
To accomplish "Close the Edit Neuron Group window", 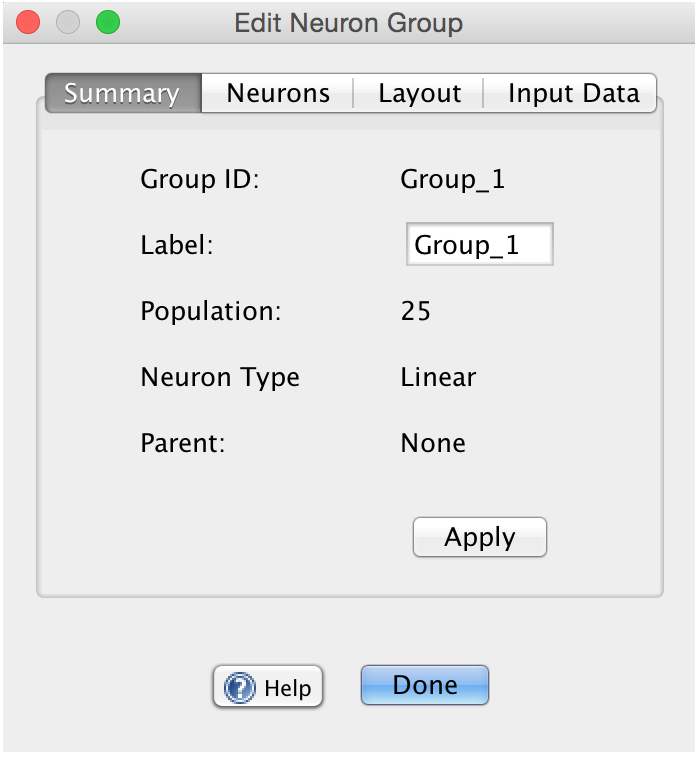I will click(x=29, y=22).
